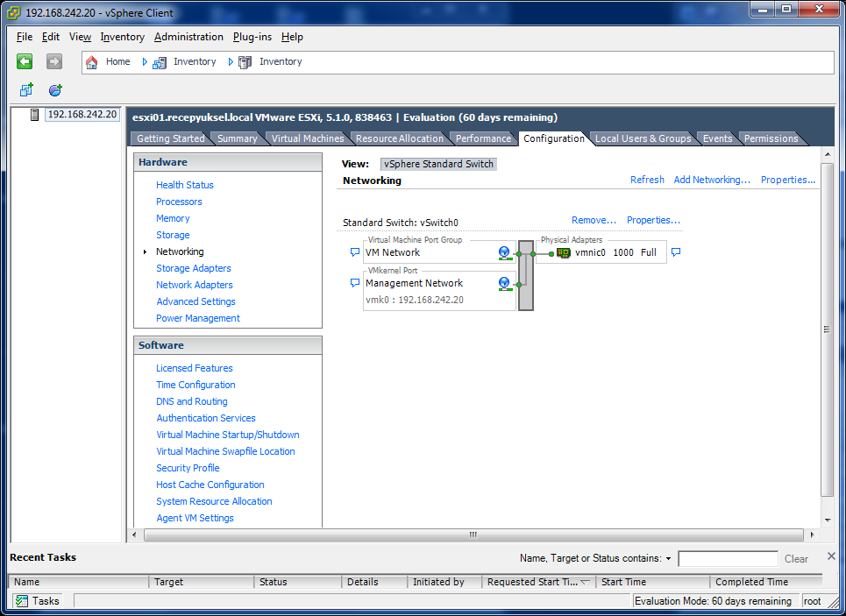Click the Management Network globe icon

click(x=504, y=283)
